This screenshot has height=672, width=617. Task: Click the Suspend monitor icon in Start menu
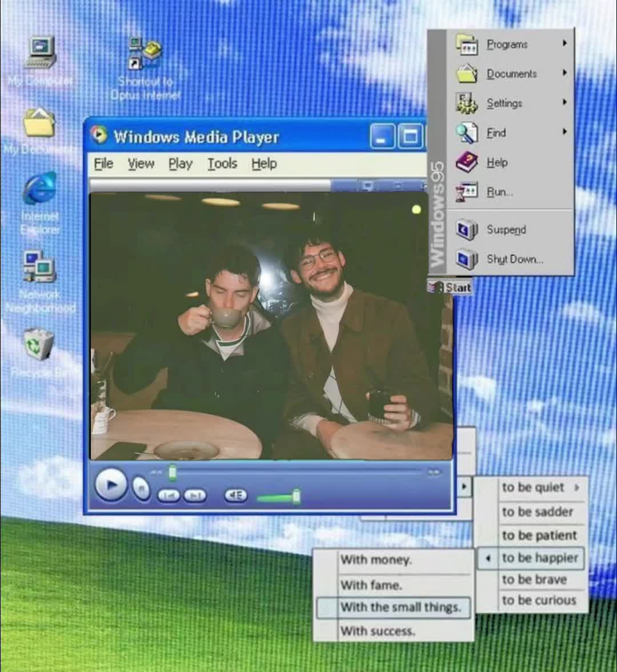(466, 230)
